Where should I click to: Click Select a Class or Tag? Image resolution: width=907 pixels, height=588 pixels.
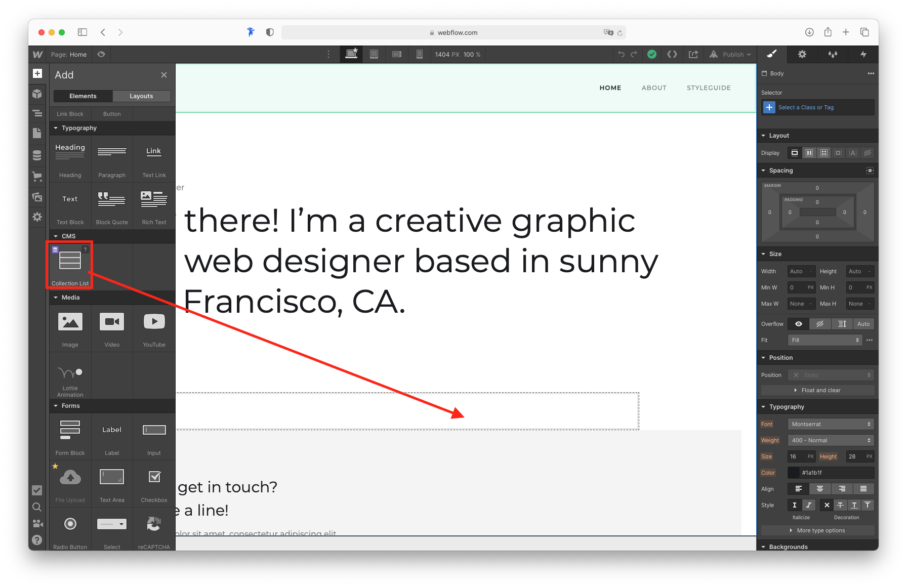806,107
